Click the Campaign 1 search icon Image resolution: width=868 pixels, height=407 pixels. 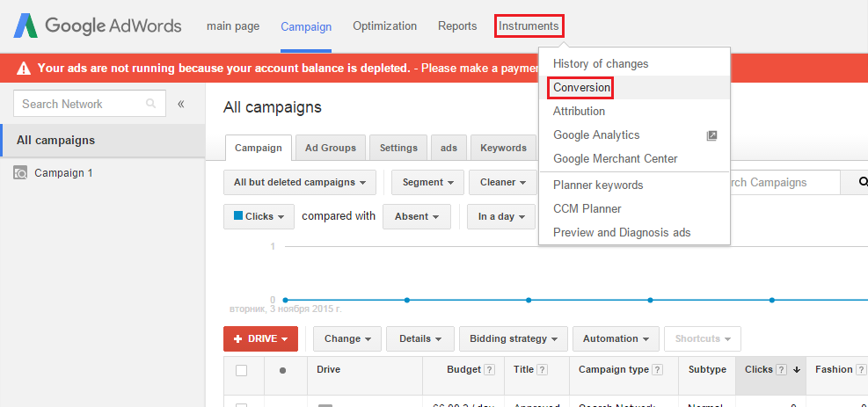[x=20, y=173]
